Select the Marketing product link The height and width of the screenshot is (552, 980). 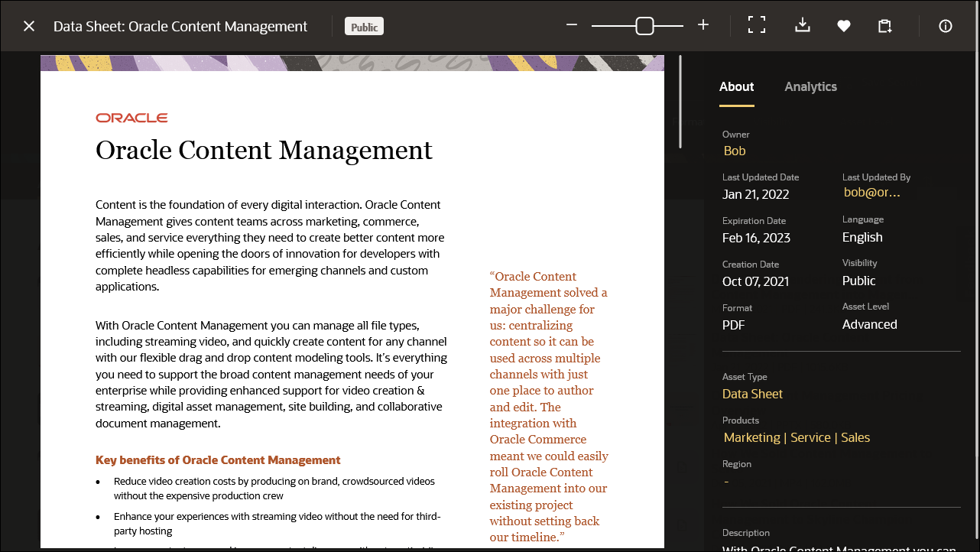pyautogui.click(x=752, y=438)
